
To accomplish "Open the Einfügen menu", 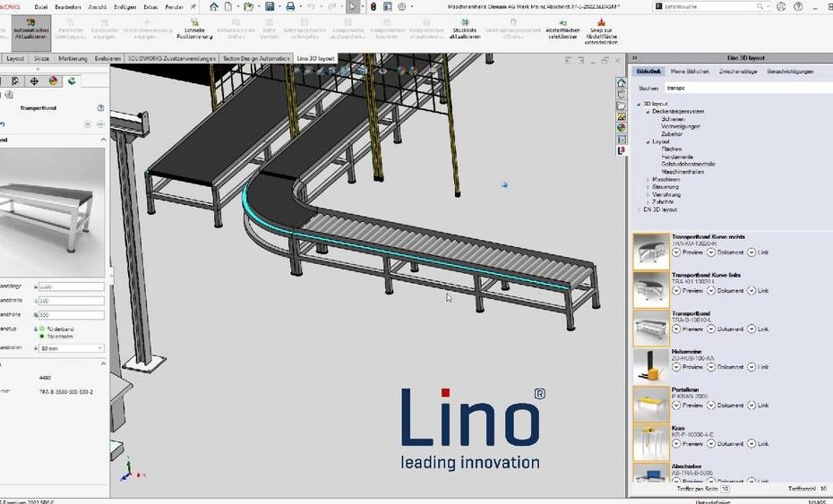I will [x=125, y=7].
